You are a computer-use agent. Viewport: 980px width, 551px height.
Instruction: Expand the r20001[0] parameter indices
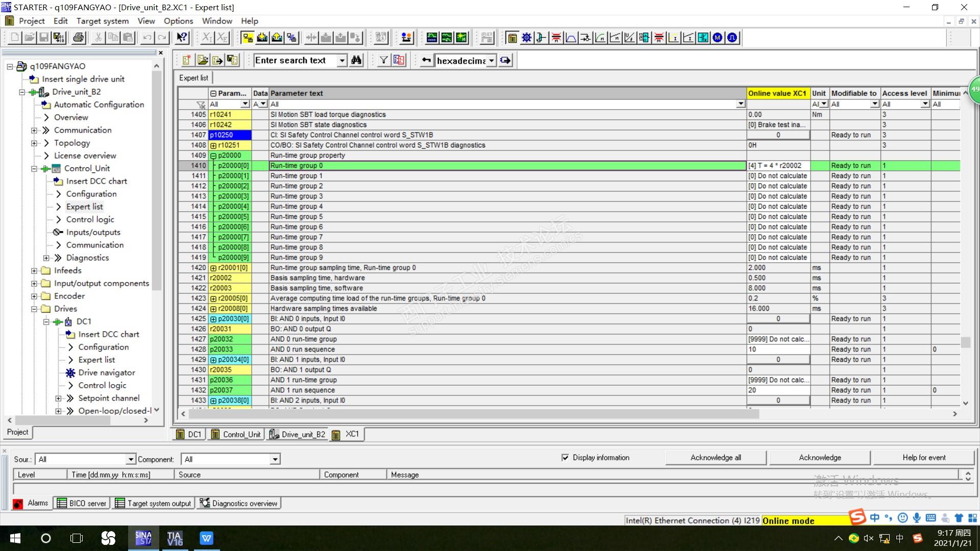[x=213, y=268]
